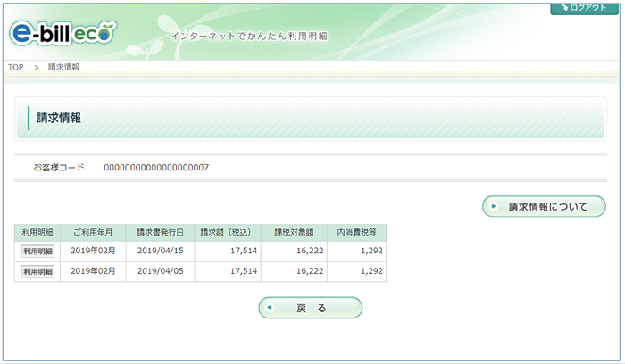This screenshot has height=364, width=625.
Task: Click the 利用明細 column header
Action: click(37, 233)
